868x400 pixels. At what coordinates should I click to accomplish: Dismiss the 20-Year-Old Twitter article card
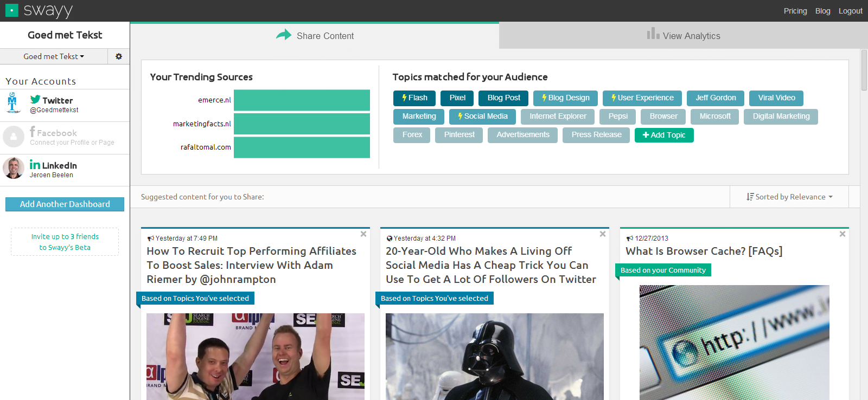click(x=603, y=234)
